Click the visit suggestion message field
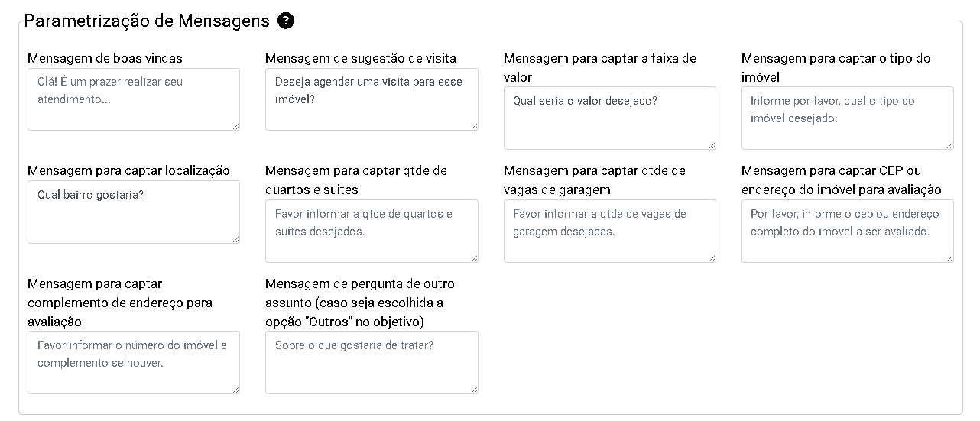The image size is (980, 421). (x=372, y=99)
